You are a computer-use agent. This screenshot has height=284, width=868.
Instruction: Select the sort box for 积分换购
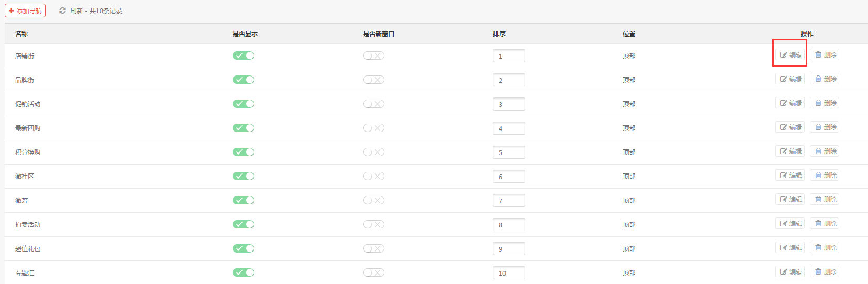coord(509,152)
